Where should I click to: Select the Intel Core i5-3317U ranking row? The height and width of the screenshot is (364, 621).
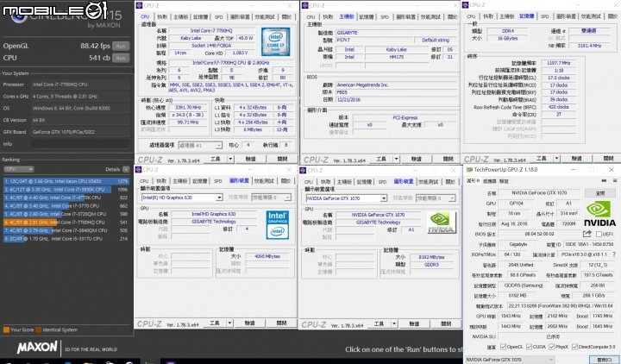coord(66,239)
